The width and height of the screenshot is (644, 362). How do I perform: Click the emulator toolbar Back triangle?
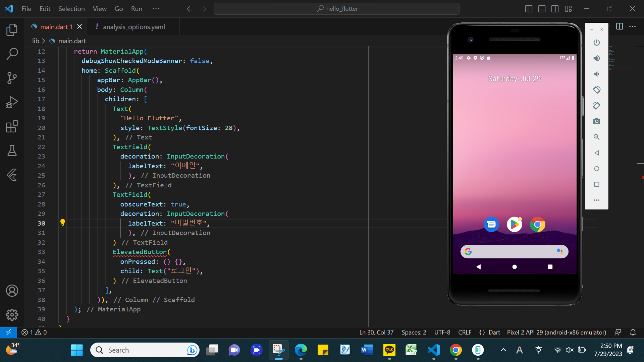597,153
